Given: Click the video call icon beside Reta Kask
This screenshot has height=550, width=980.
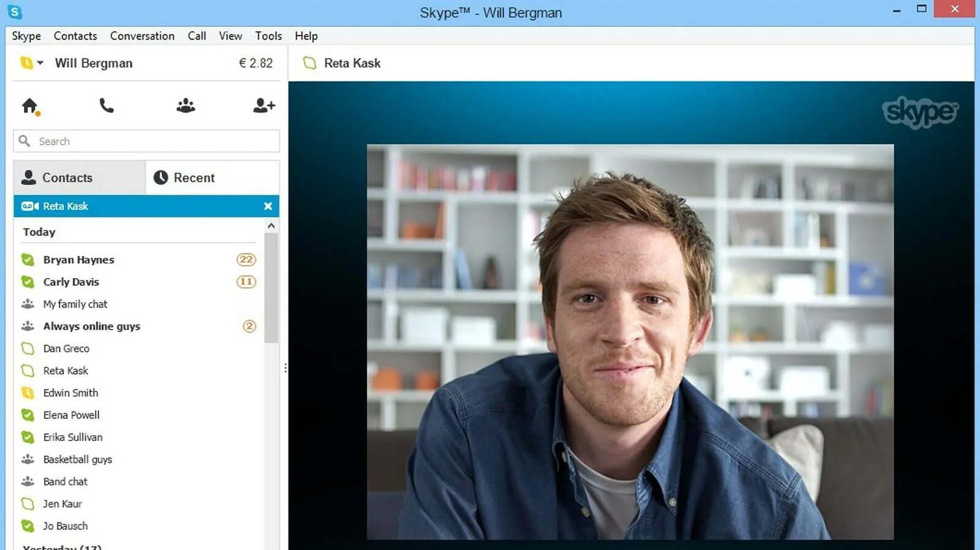Looking at the screenshot, I should click(x=30, y=206).
